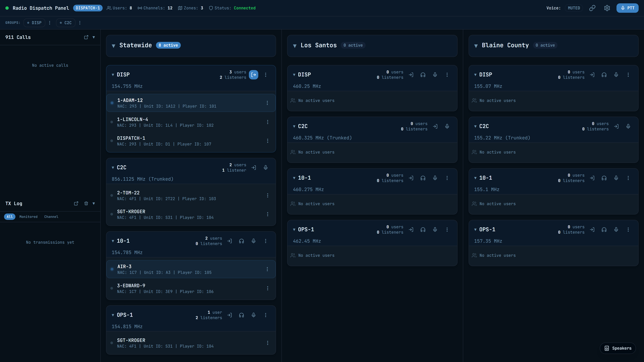
Task: Open Blaine County OPS-1 more options
Action: pyautogui.click(x=628, y=230)
